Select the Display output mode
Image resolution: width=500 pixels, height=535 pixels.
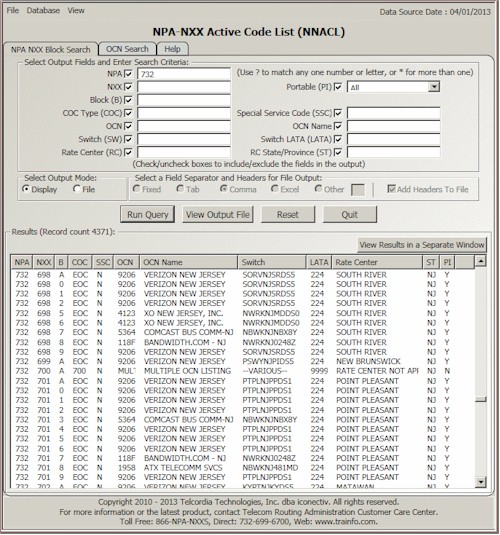(26, 189)
